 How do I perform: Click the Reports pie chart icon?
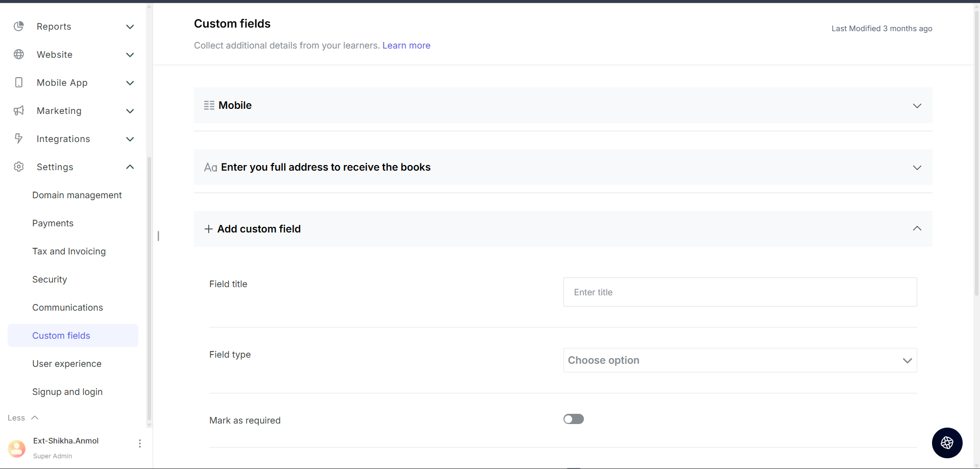[x=19, y=27]
